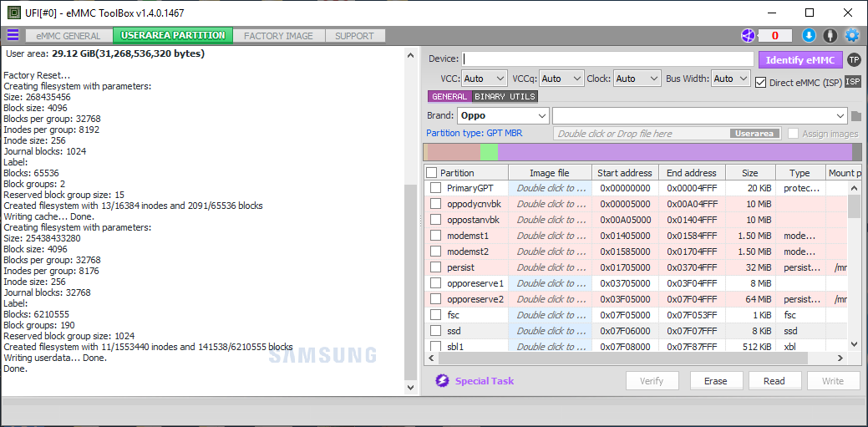Screen dimensions: 868x427
Task: Click the table horizontal scrollbar right arrow
Action: [x=840, y=358]
